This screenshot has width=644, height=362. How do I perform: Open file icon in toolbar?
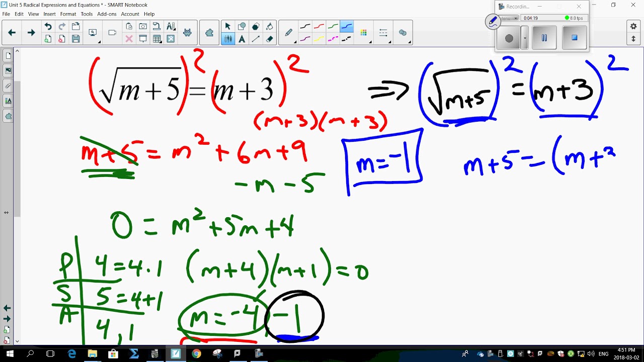point(75,27)
